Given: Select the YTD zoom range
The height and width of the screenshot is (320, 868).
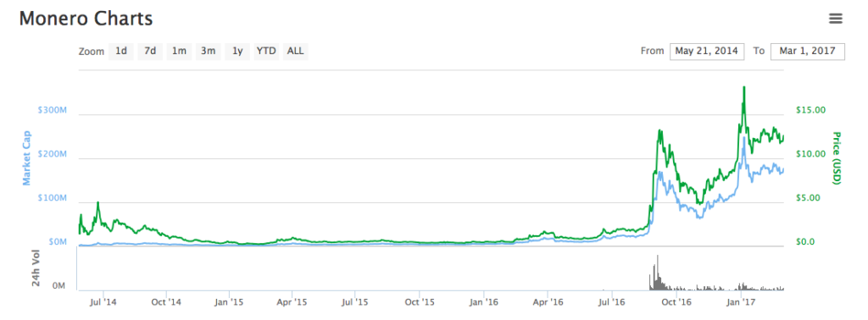Looking at the screenshot, I should point(266,52).
